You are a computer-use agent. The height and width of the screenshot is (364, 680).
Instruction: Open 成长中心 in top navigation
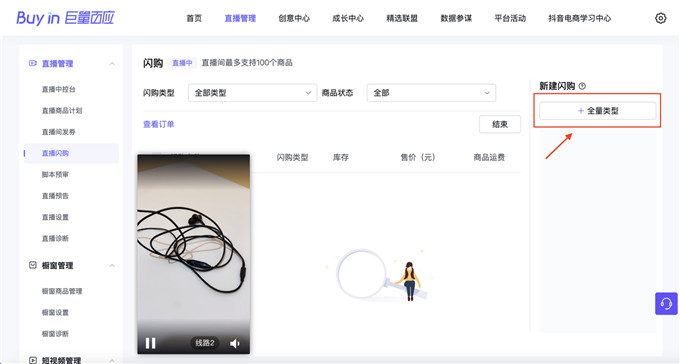click(x=348, y=18)
